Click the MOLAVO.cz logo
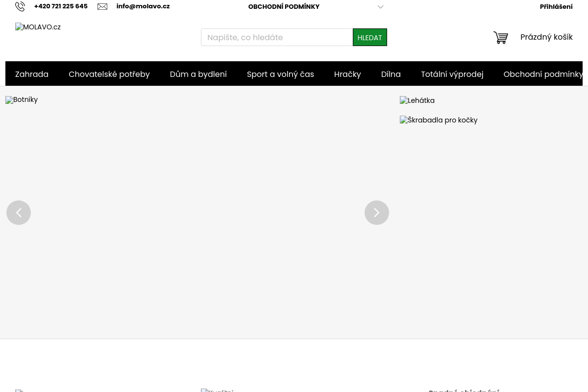The width and height of the screenshot is (588, 392). click(38, 27)
